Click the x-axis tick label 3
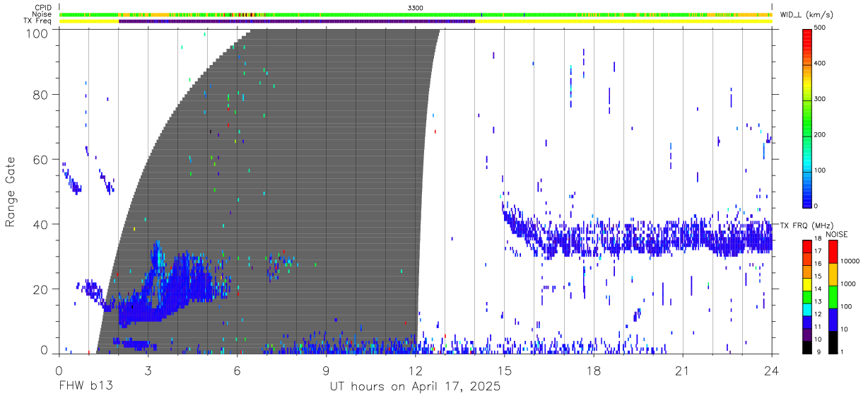The height and width of the screenshot is (401, 868). click(148, 372)
